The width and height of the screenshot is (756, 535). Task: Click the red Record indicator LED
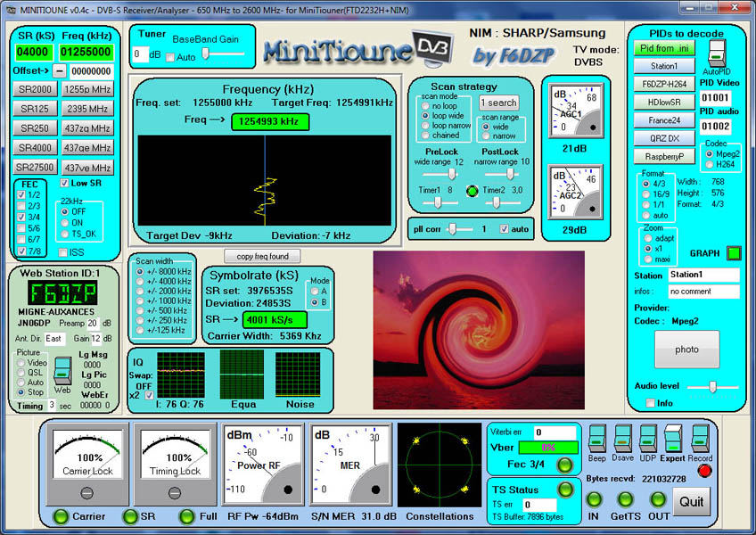point(704,469)
